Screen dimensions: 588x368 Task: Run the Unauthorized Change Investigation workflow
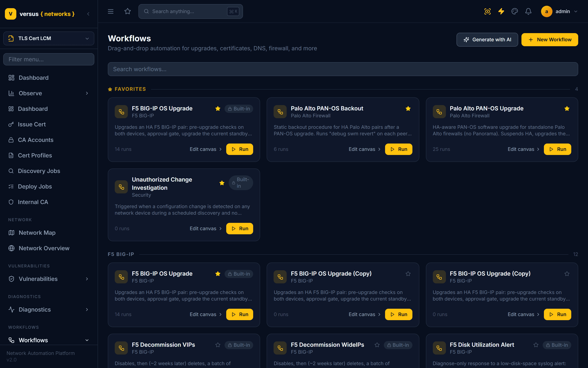(x=239, y=229)
